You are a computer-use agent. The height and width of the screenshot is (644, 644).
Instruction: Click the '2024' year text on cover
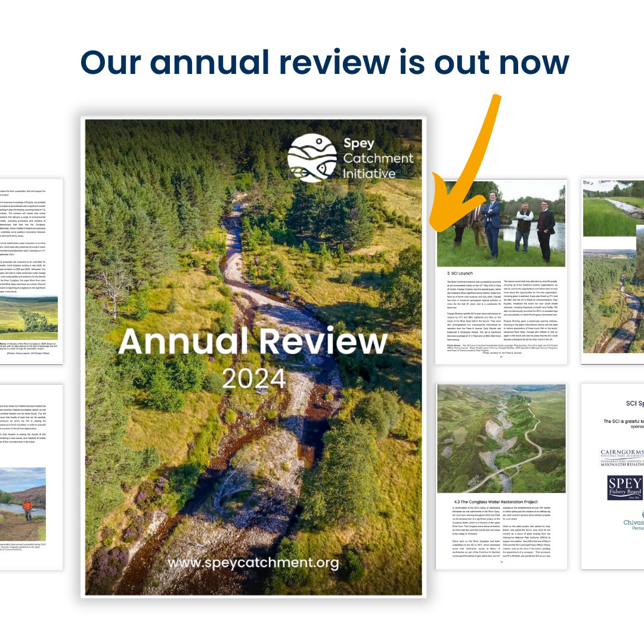point(254,378)
